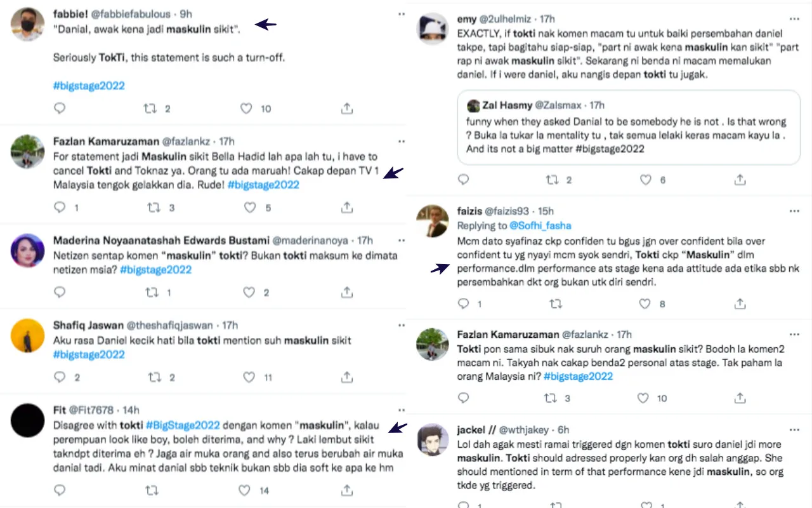Screen dimensions: 812x508
Task: Expand more menu on faizis's tweet
Action: coord(794,211)
